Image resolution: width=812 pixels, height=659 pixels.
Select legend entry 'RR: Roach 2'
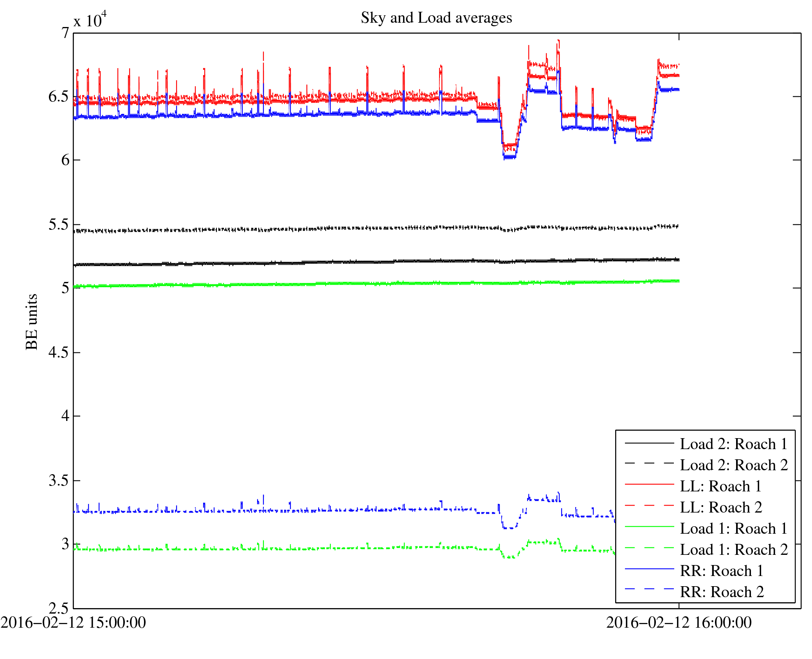pos(722,592)
